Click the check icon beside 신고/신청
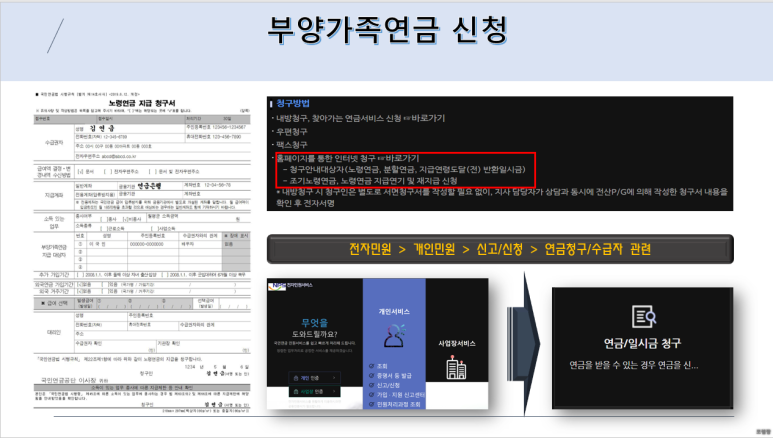This screenshot has height=438, width=773. pos(372,385)
